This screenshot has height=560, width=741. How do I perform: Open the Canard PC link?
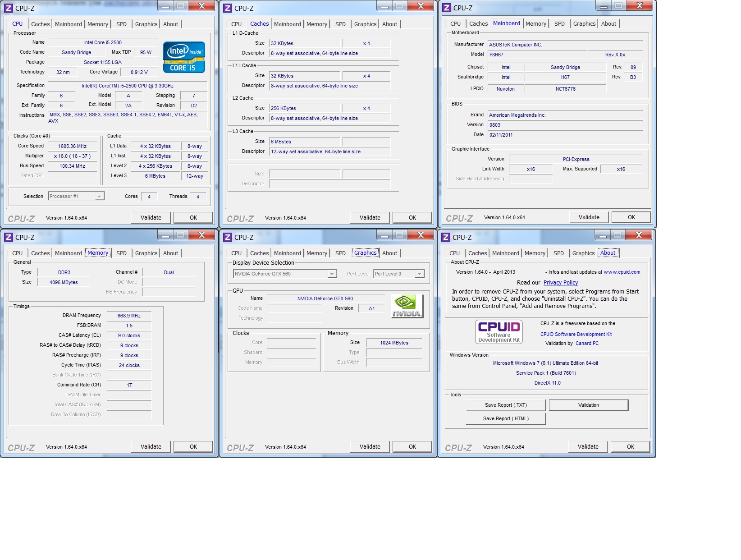point(587,344)
